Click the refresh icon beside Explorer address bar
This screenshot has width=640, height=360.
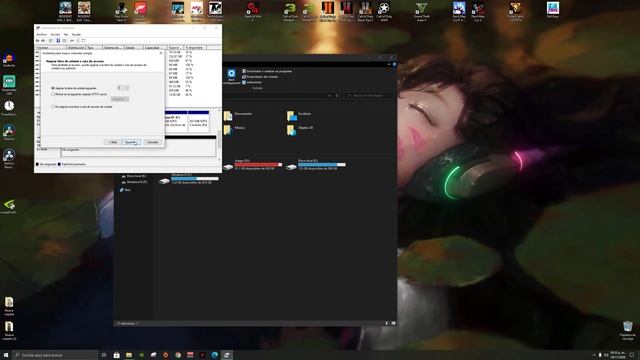tap(337, 96)
